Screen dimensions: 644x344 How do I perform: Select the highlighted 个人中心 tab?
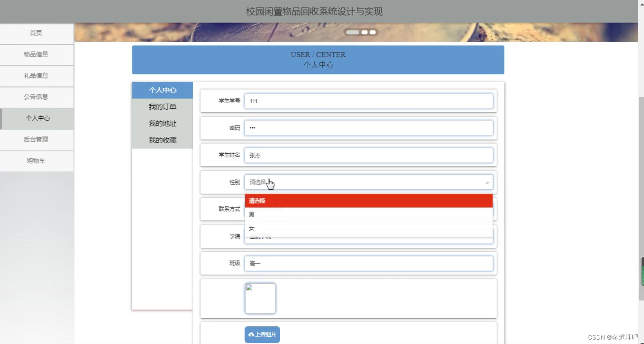pos(162,90)
